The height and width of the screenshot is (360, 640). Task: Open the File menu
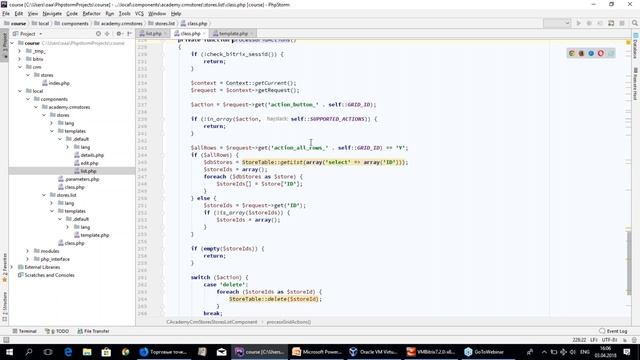[6, 13]
